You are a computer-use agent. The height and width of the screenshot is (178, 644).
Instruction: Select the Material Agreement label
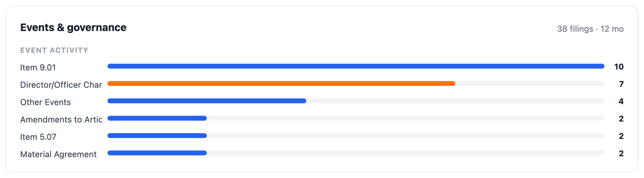58,154
